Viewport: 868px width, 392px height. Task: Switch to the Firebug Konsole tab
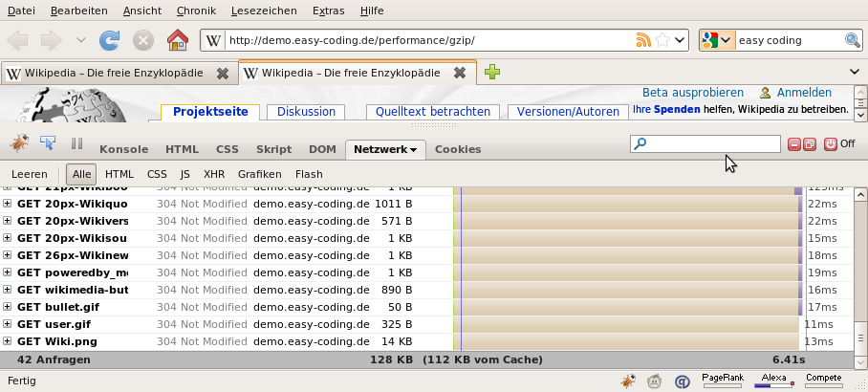(123, 150)
